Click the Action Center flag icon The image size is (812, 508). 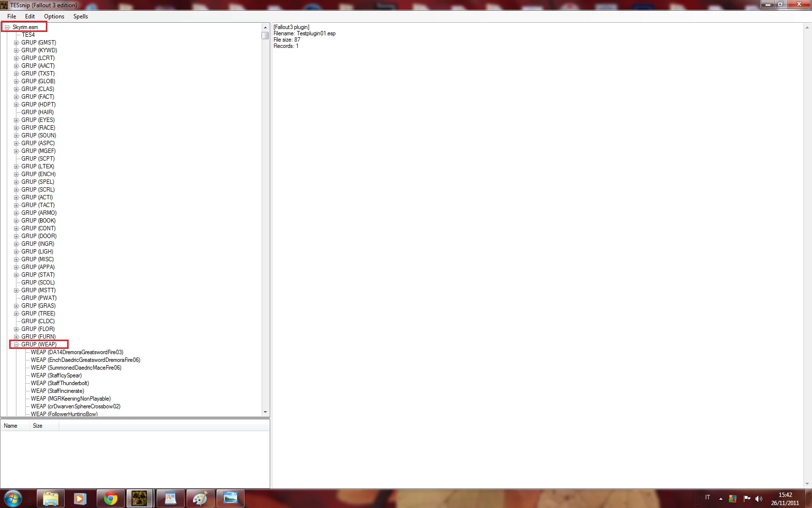(x=747, y=498)
